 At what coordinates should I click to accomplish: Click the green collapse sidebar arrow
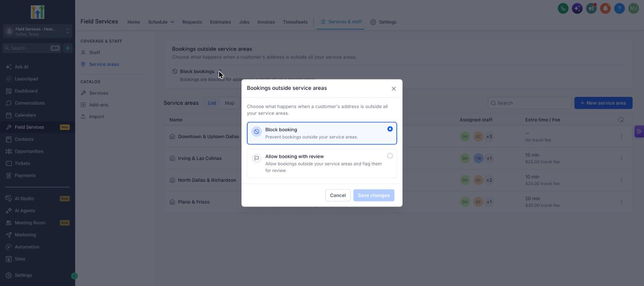pos(74,276)
